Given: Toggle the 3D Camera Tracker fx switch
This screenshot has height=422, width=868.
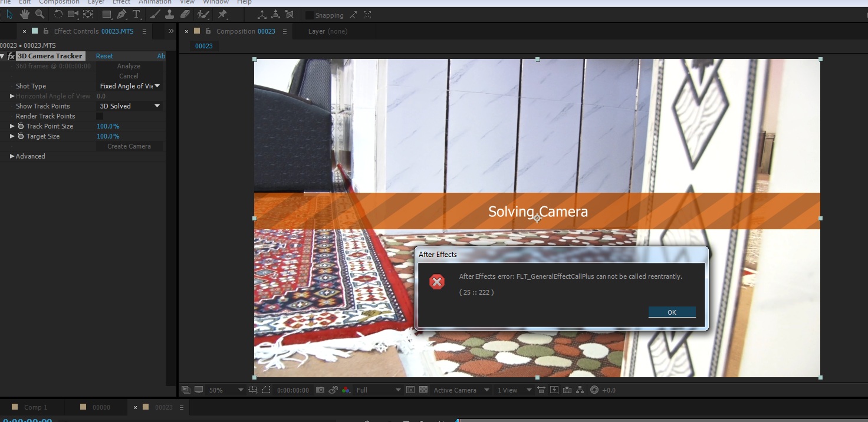Looking at the screenshot, I should [x=11, y=56].
